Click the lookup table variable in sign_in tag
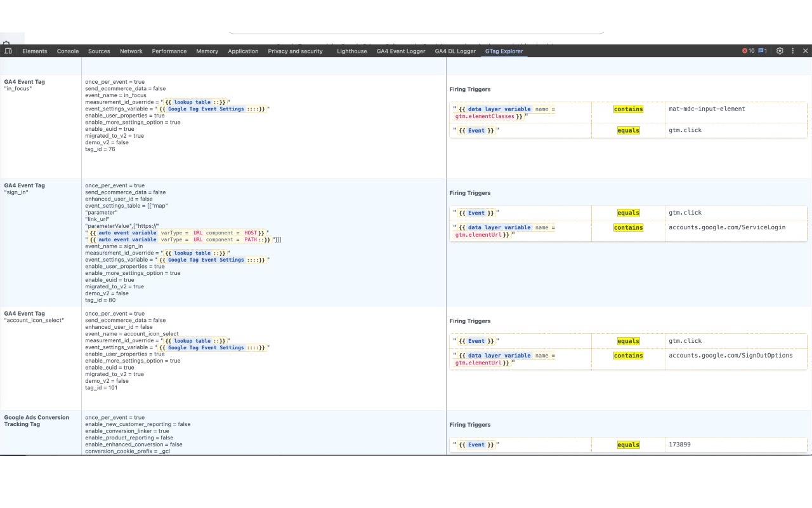The width and height of the screenshot is (812, 508). (x=193, y=253)
